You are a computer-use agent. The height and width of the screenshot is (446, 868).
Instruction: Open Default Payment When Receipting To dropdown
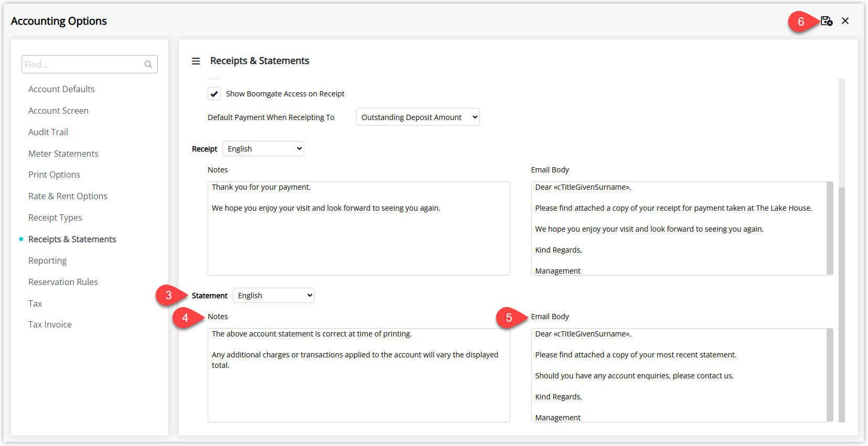pyautogui.click(x=417, y=117)
